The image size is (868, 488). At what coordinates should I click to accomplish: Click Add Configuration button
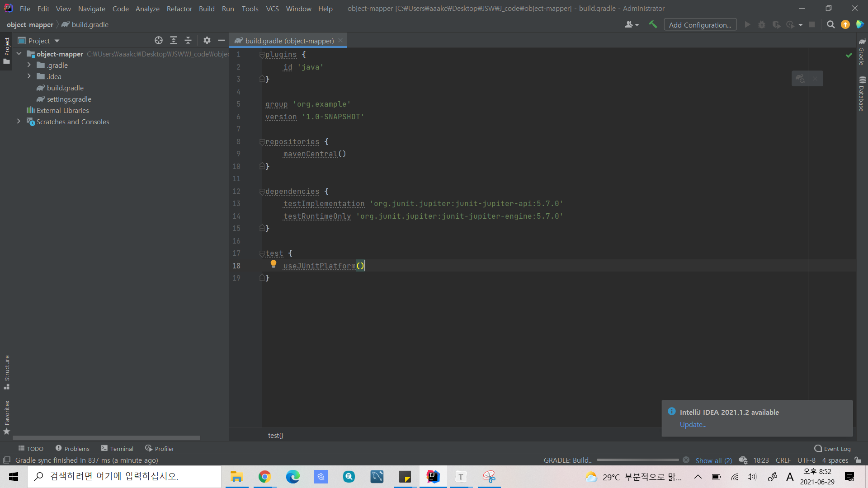pos(700,25)
